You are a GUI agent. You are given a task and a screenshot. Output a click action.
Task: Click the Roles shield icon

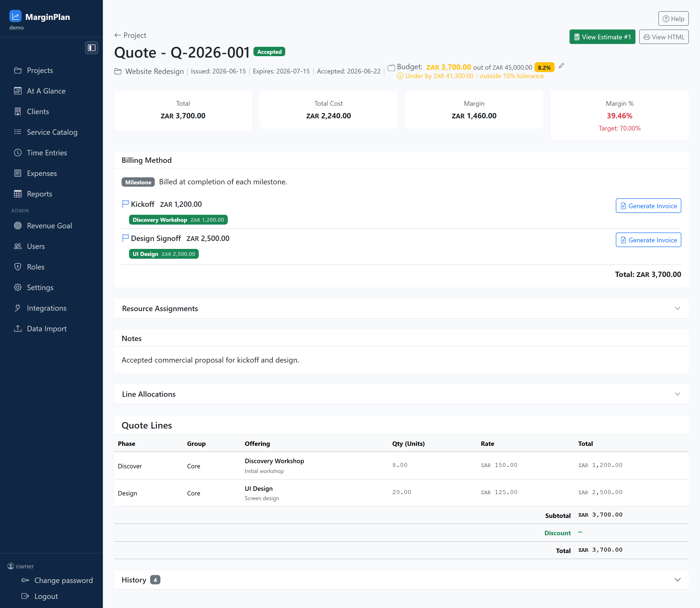pyautogui.click(x=18, y=267)
